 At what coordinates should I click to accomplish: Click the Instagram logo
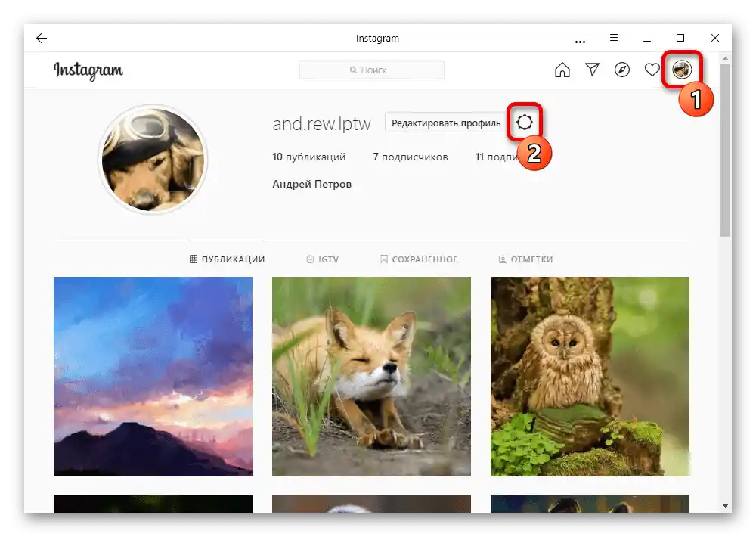pos(88,70)
